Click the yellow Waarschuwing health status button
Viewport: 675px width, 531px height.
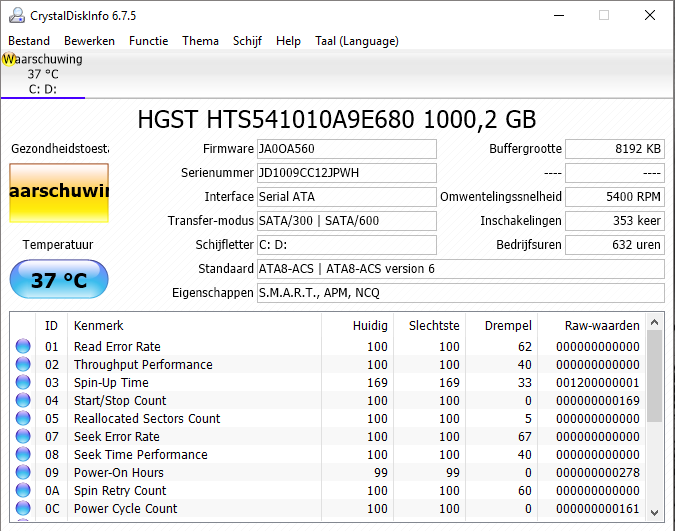click(59, 193)
